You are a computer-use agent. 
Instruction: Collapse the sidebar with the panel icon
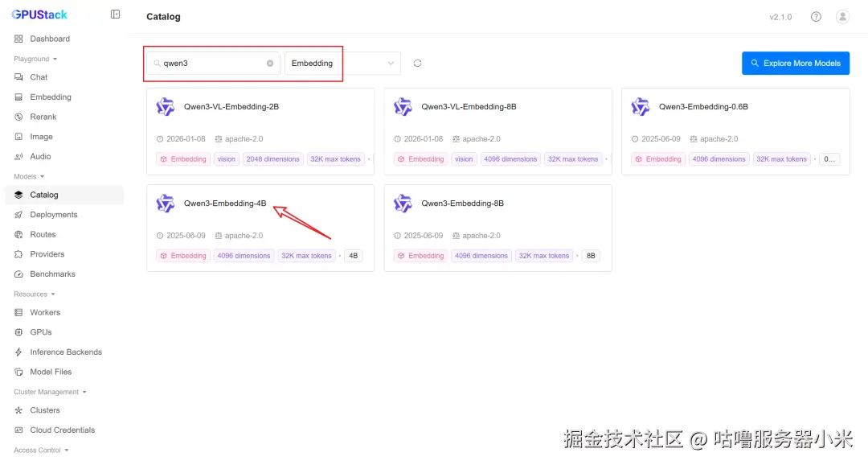[x=115, y=14]
